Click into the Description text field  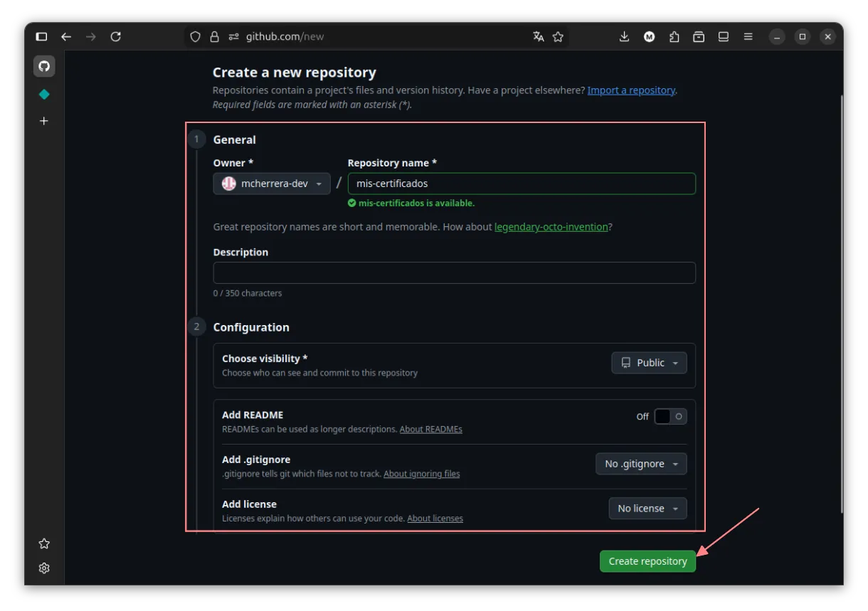click(x=454, y=273)
